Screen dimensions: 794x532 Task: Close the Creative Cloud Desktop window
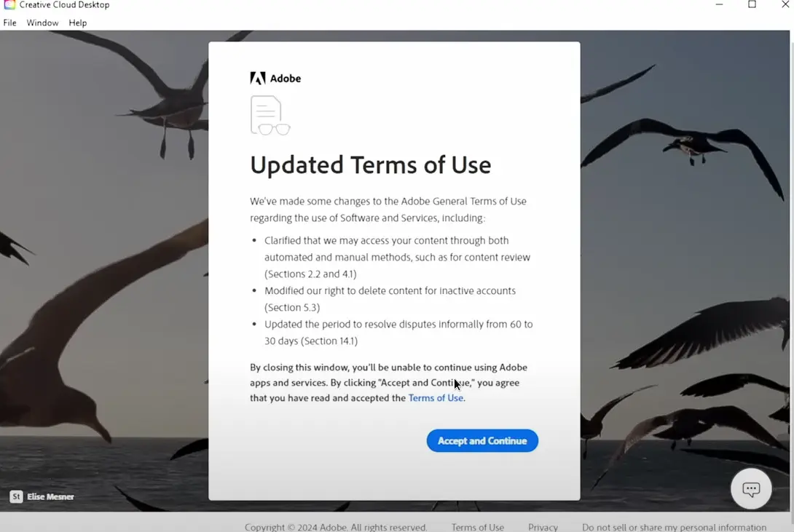(x=785, y=4)
